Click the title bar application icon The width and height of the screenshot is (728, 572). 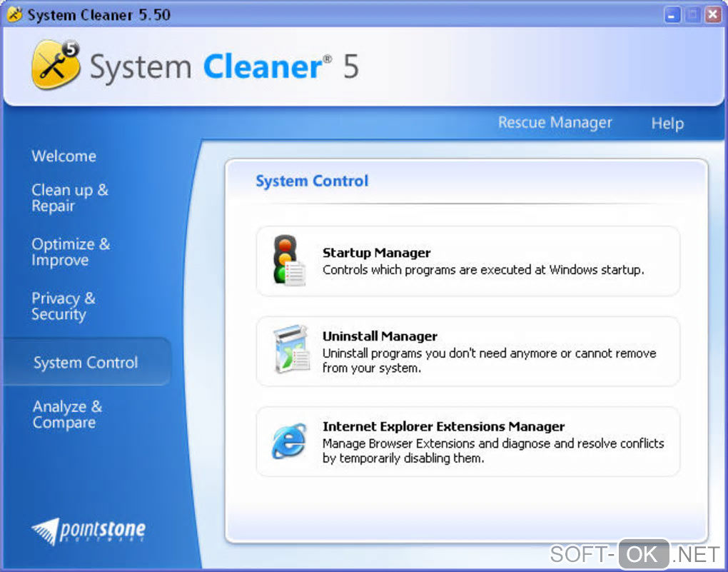coord(14,14)
